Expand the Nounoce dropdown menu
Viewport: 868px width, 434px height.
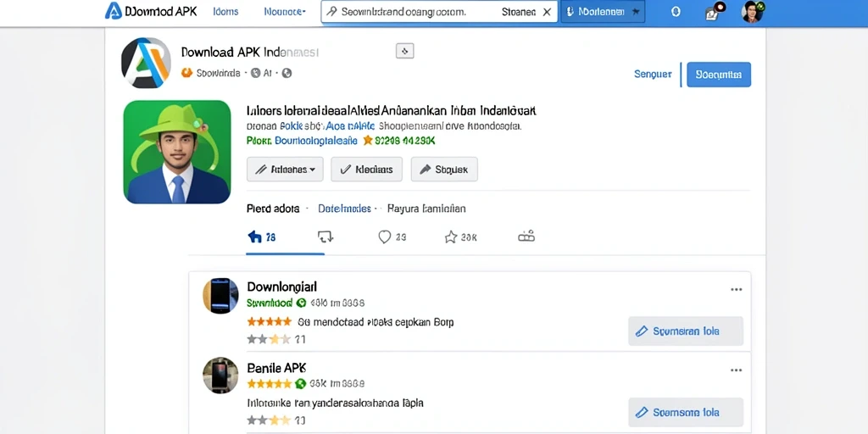[285, 11]
